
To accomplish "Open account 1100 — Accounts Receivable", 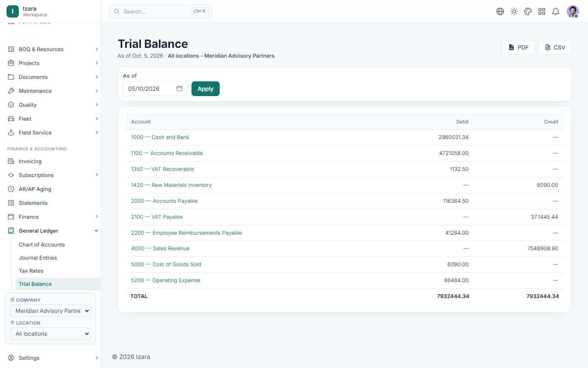I will [x=167, y=153].
